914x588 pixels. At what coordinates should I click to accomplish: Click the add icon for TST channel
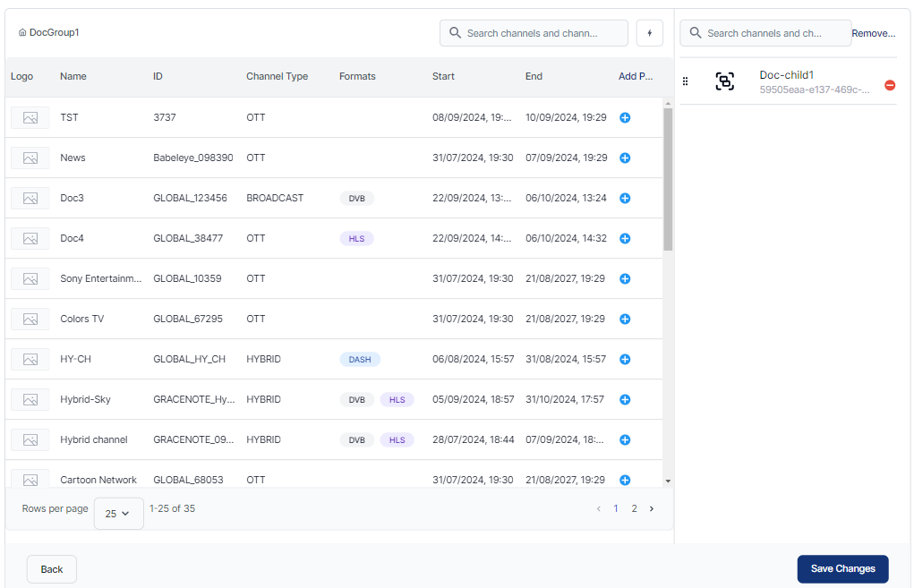pos(625,117)
